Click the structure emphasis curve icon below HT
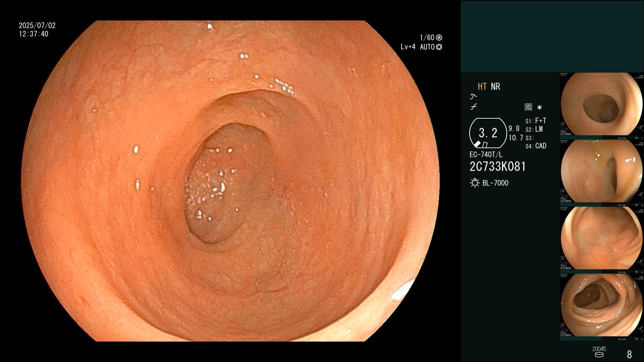 coord(473,97)
